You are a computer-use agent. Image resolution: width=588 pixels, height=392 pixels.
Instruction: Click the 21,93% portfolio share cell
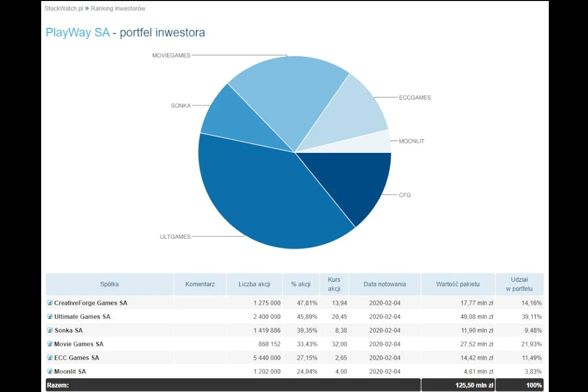[519, 344]
